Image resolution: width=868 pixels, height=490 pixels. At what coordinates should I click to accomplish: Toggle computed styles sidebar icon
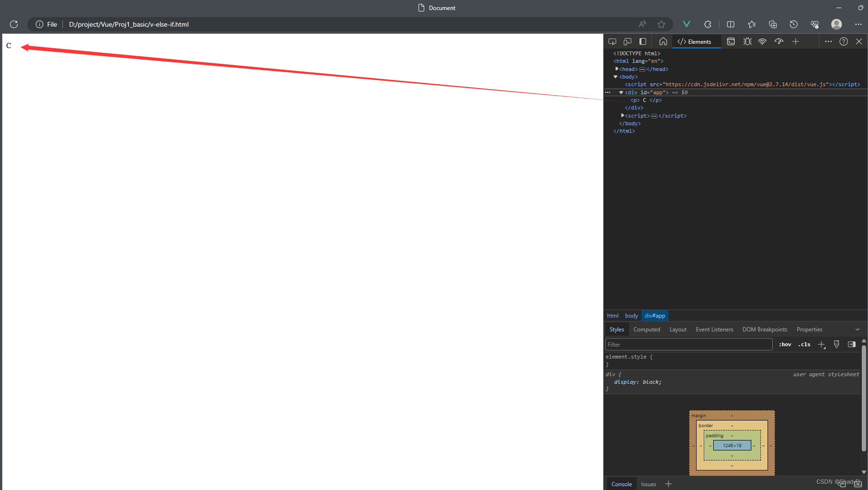pyautogui.click(x=852, y=344)
